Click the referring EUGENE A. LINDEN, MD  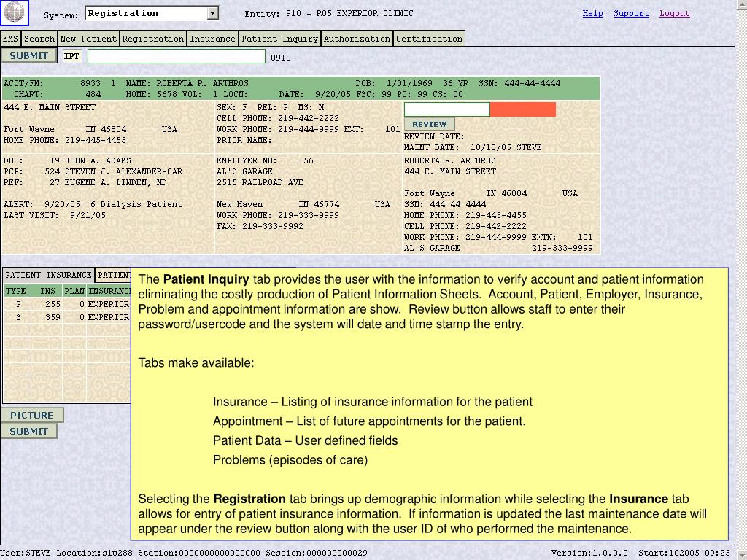116,182
